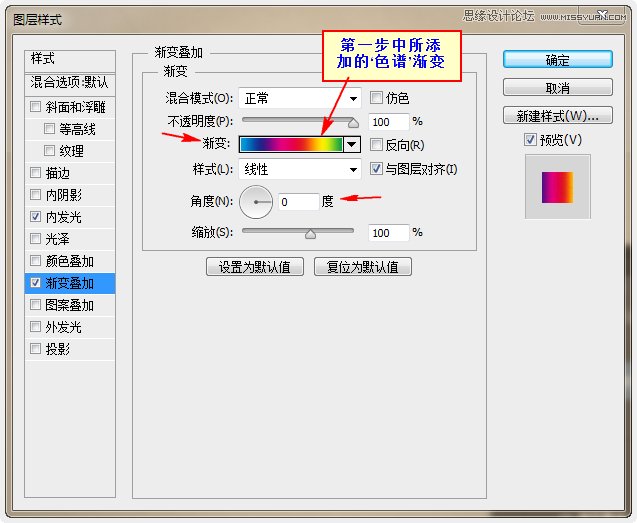The image size is (637, 523).
Task: Close the 图层样式 dialog
Action: 603,16
